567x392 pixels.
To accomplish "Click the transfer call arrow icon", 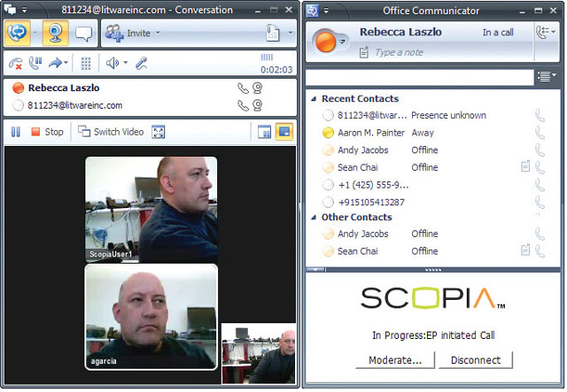I will pyautogui.click(x=55, y=63).
